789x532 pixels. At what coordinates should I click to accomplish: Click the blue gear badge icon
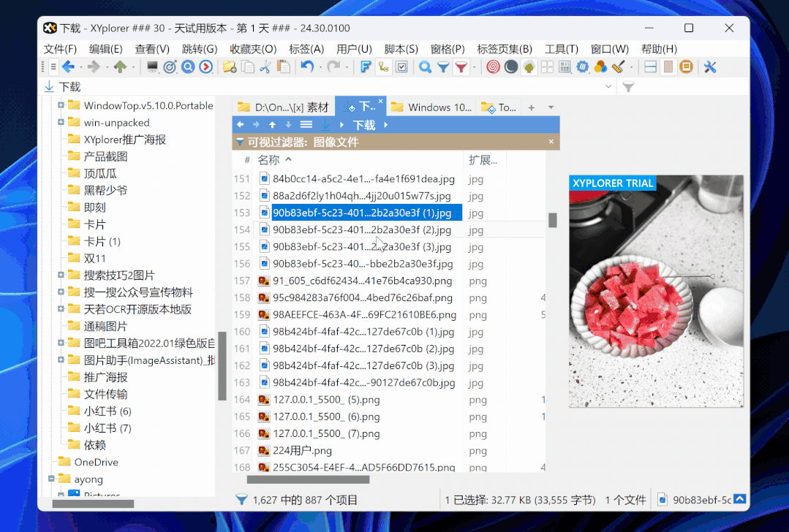tap(583, 67)
